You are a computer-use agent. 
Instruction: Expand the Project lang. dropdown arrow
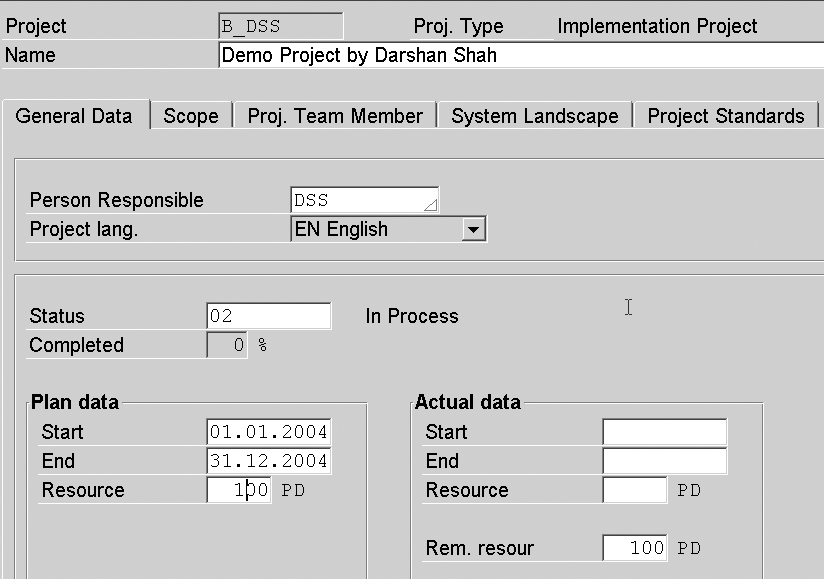[474, 230]
